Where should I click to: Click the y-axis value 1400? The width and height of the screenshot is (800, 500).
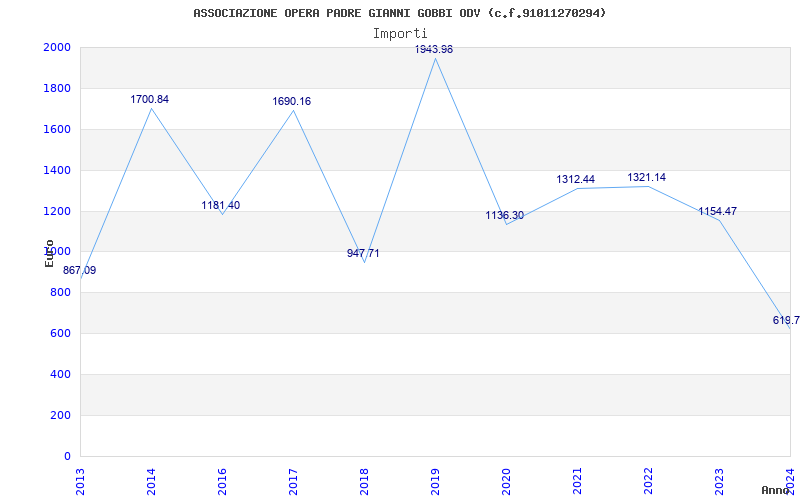56,170
